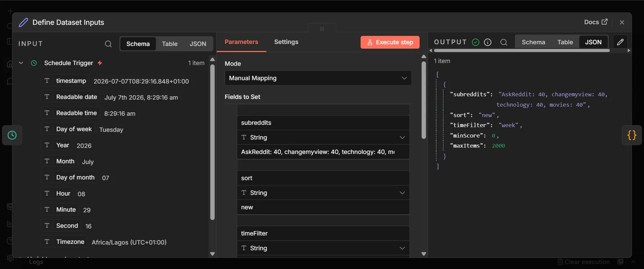Open the external link icon next to Docs
This screenshot has width=644, height=269.
[x=605, y=22]
